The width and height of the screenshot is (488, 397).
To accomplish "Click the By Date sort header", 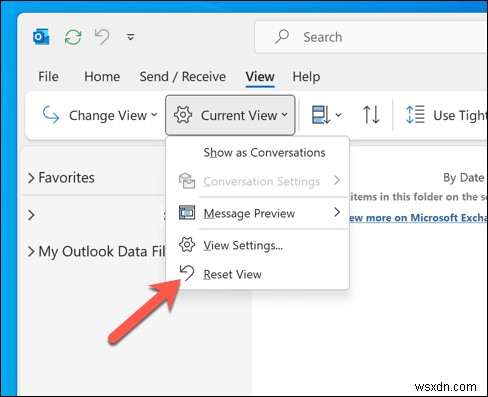I will pos(463,178).
